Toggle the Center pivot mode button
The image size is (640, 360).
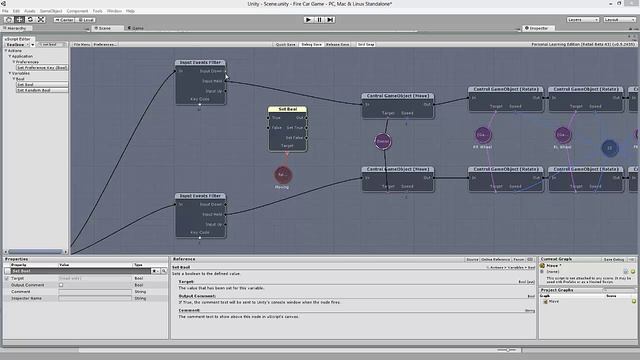point(64,20)
